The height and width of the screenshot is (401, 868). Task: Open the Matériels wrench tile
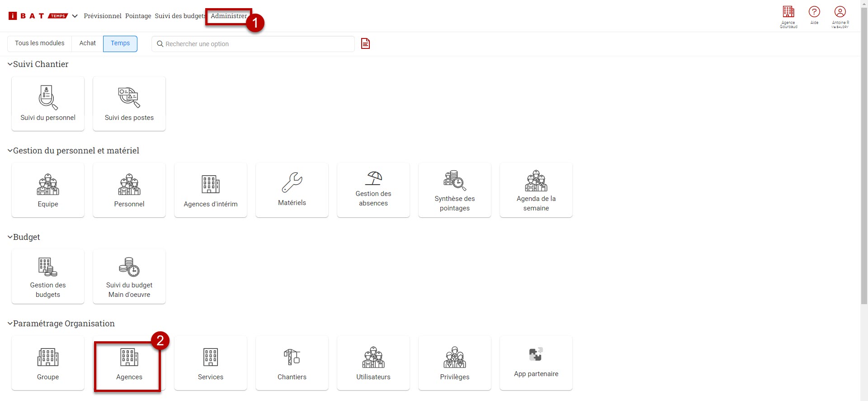[x=292, y=190]
